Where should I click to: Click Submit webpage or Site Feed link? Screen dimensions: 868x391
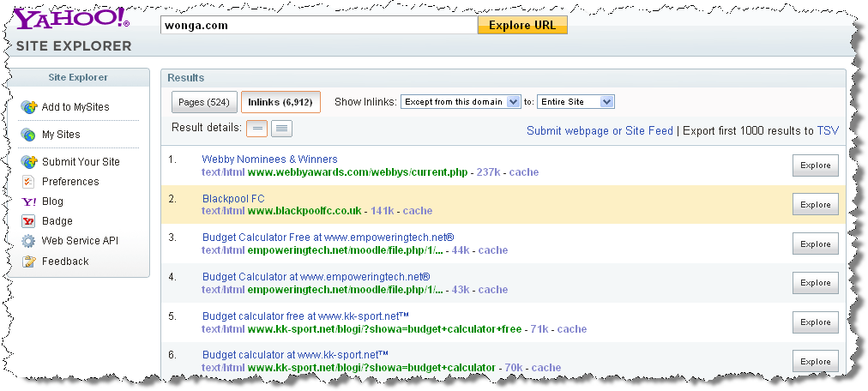[600, 131]
